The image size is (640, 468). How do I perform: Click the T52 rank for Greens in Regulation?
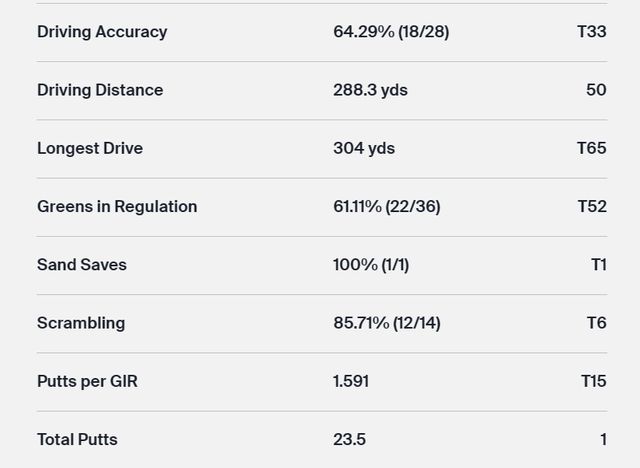coord(592,207)
